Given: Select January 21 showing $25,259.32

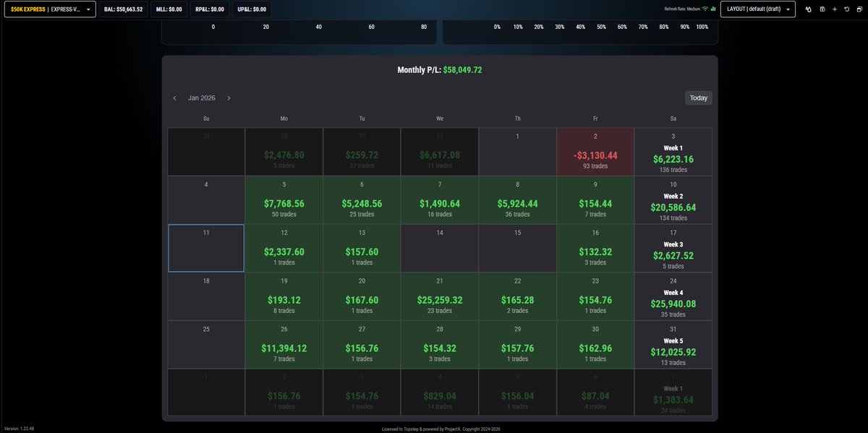Looking at the screenshot, I should pyautogui.click(x=439, y=295).
